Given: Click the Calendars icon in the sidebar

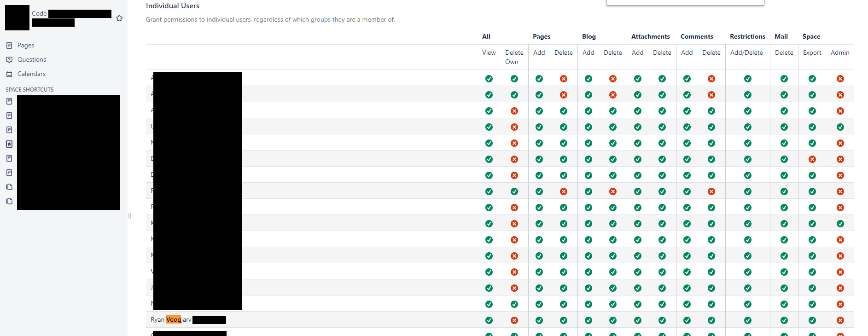Looking at the screenshot, I should (9, 74).
